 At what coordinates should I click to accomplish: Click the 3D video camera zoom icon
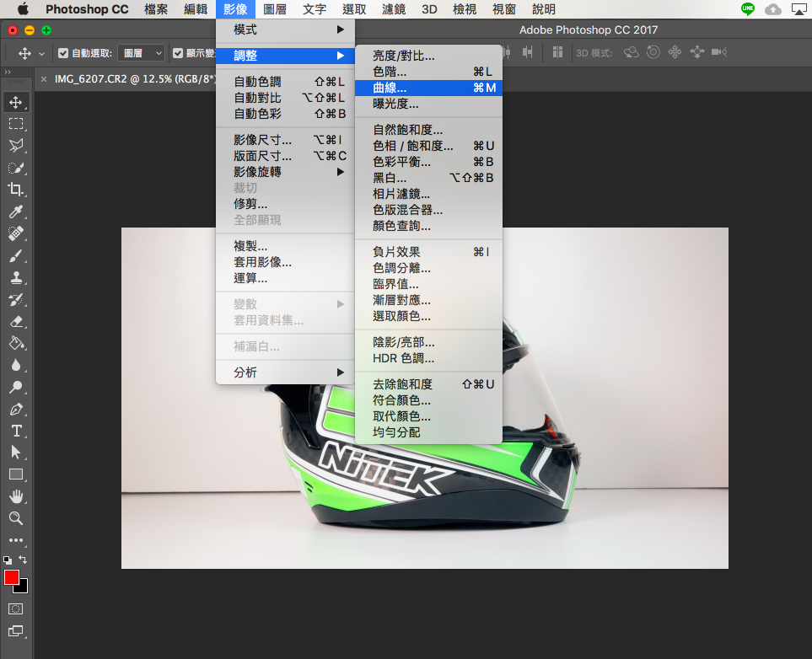(x=719, y=51)
